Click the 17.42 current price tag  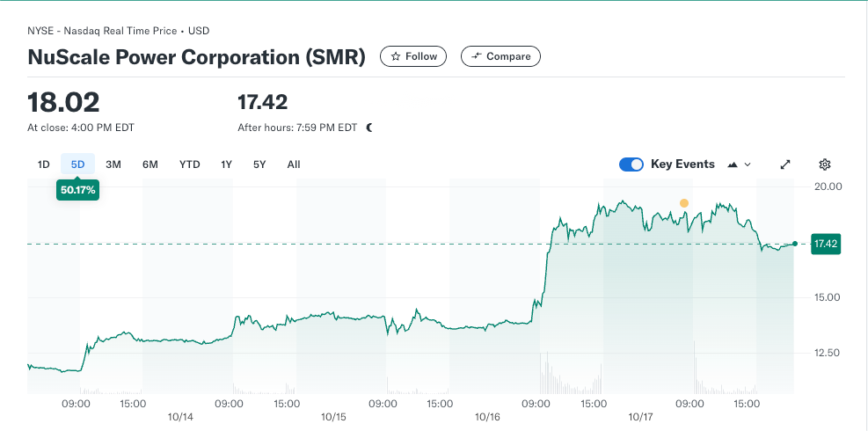pos(826,244)
